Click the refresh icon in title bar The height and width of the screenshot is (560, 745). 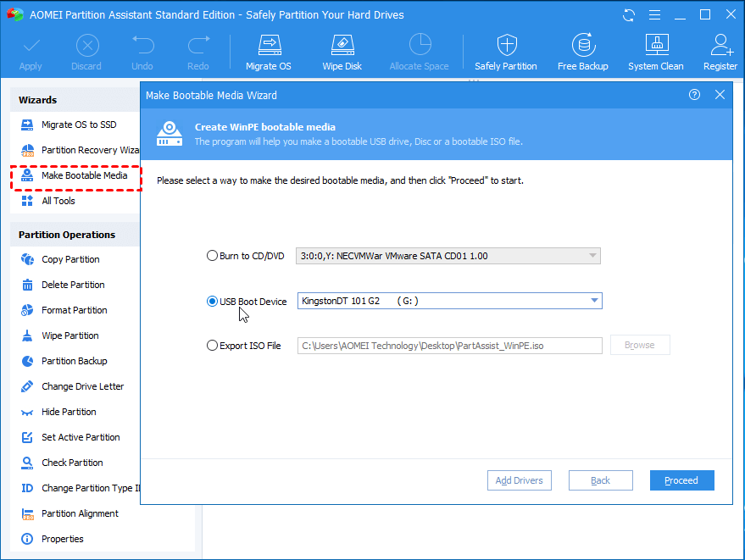[629, 15]
